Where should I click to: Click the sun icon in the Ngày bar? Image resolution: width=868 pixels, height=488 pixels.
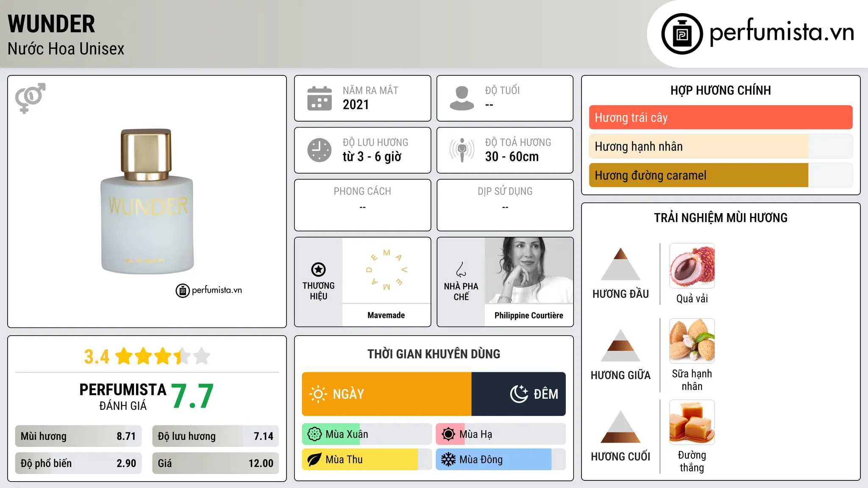pyautogui.click(x=318, y=394)
